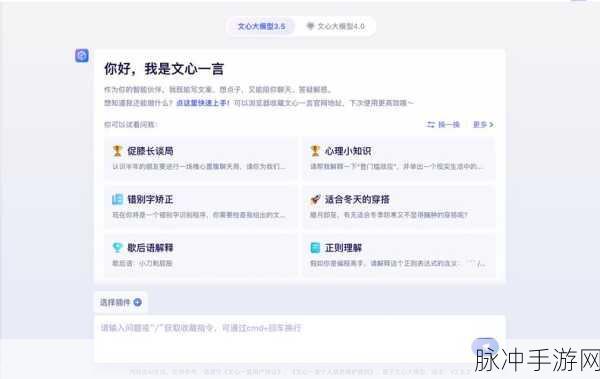Click the trophy icon of 心理小知识

[x=315, y=151]
